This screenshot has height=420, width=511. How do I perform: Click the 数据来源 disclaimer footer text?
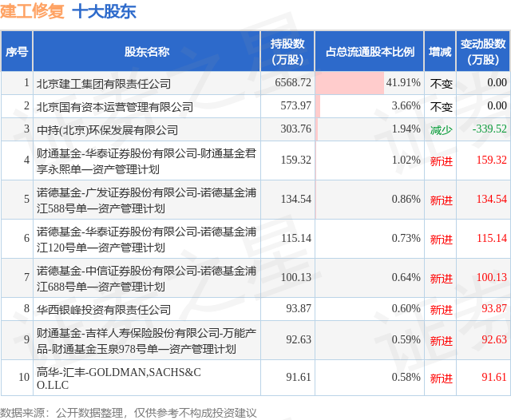128,413
